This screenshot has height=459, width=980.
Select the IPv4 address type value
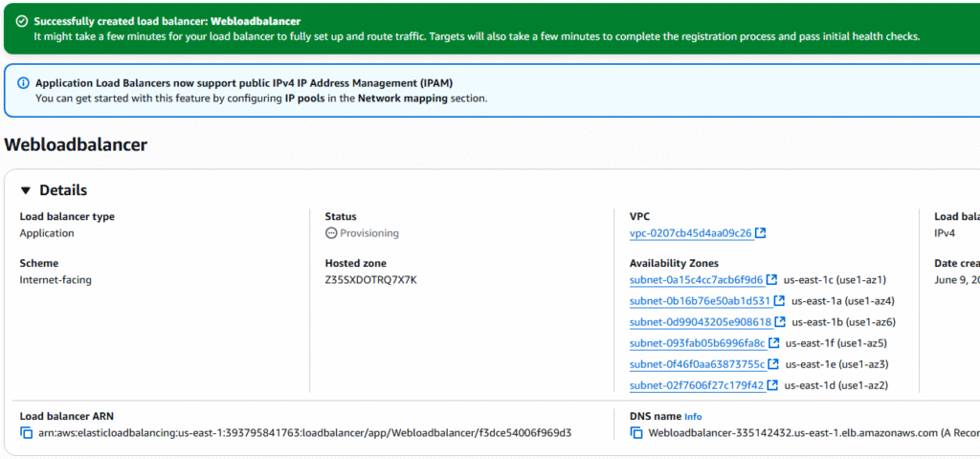pyautogui.click(x=943, y=233)
